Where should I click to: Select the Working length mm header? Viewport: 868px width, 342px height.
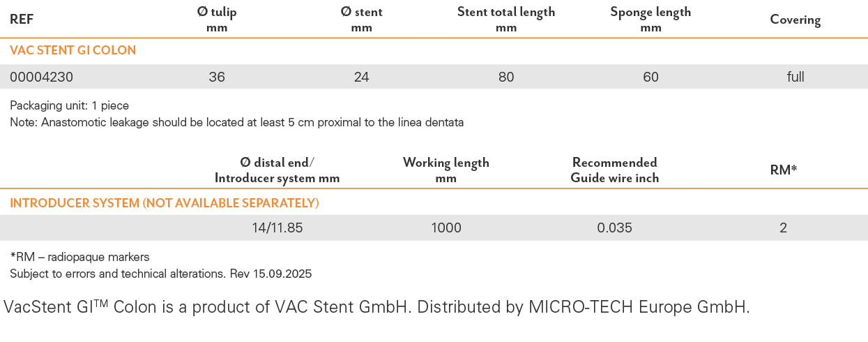446,170
